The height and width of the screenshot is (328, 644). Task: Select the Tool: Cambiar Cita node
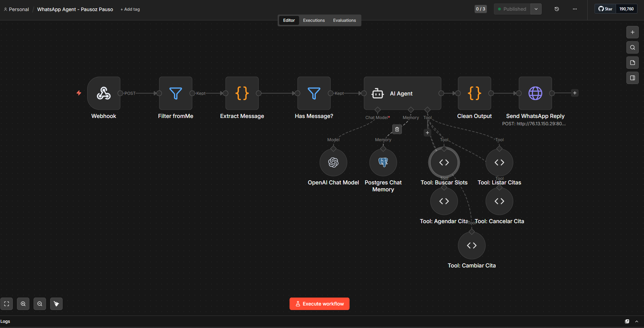point(472,245)
